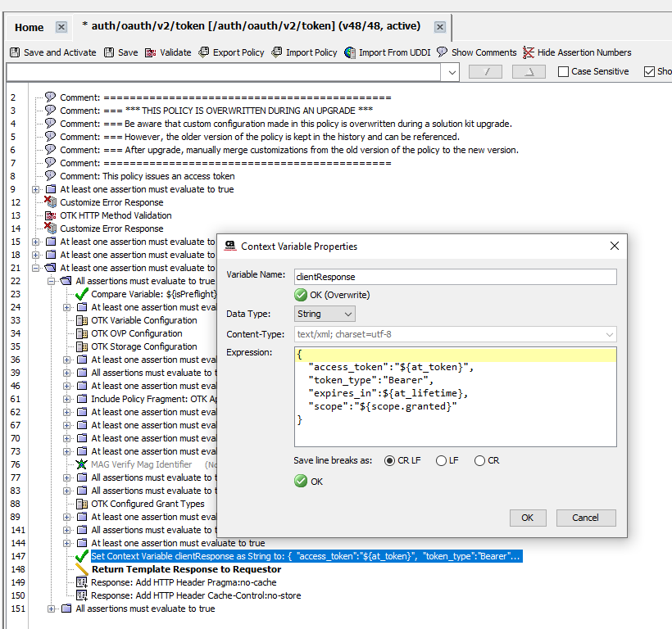Click the Save and Activate toolbar icon

[15, 52]
